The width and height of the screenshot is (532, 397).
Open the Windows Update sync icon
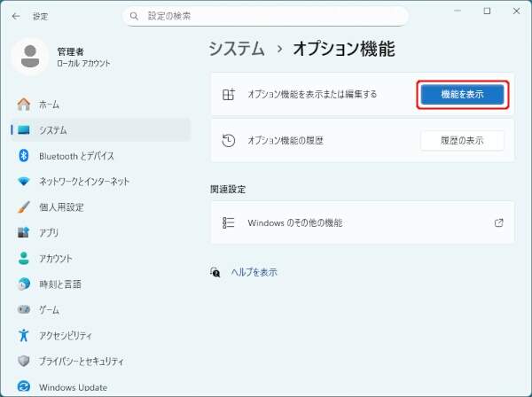24,386
